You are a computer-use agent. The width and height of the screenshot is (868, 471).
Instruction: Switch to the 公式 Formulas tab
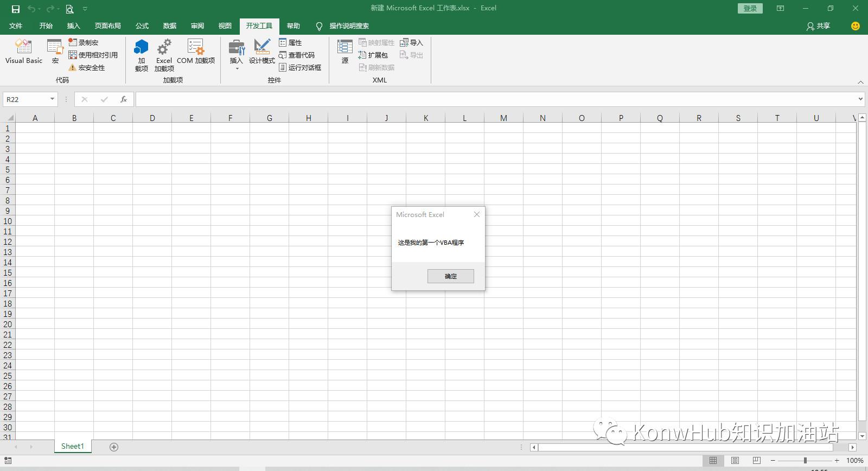click(x=142, y=26)
